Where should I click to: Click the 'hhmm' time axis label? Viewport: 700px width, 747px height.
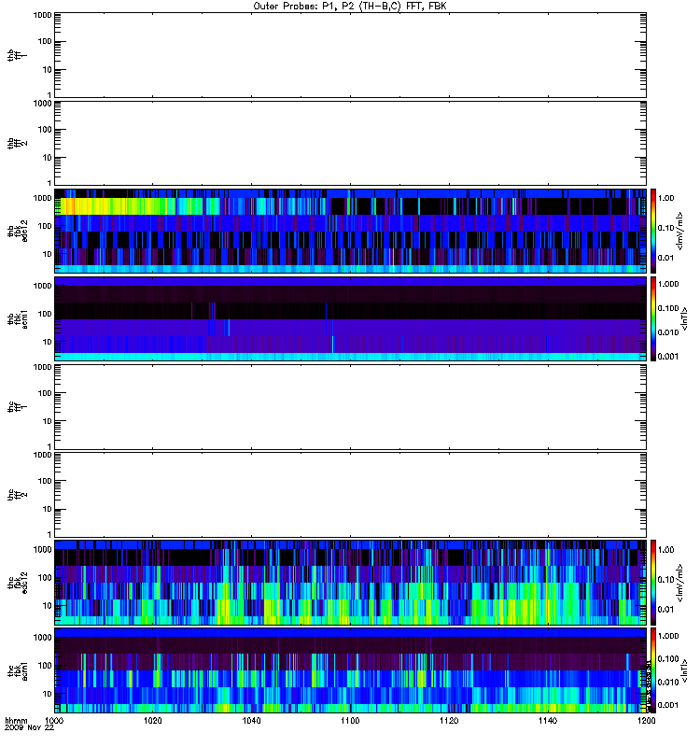pos(16,720)
